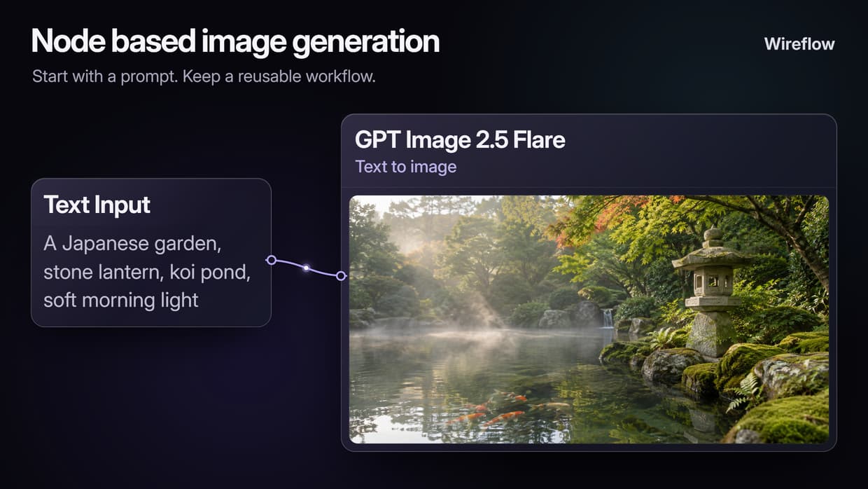Click the Wireflow brand name
This screenshot has height=489, width=868.
point(799,43)
